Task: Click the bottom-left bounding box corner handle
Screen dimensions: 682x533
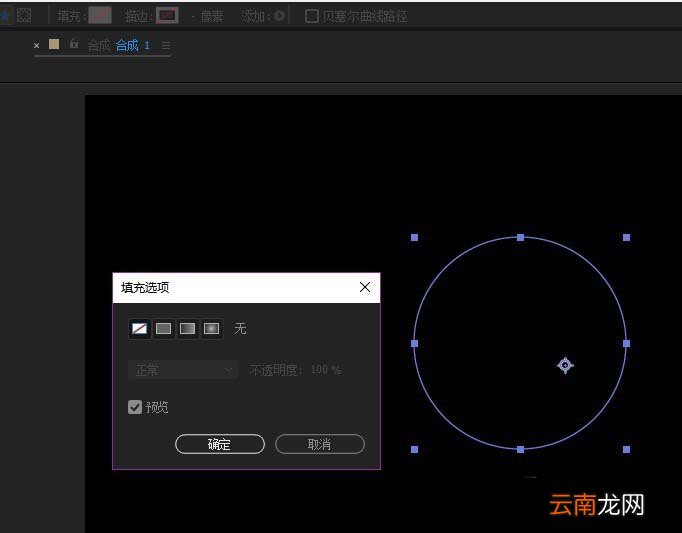Action: click(x=415, y=449)
